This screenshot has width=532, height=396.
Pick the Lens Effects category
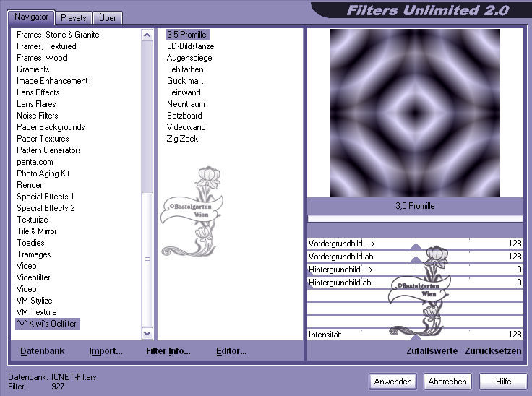pos(38,92)
